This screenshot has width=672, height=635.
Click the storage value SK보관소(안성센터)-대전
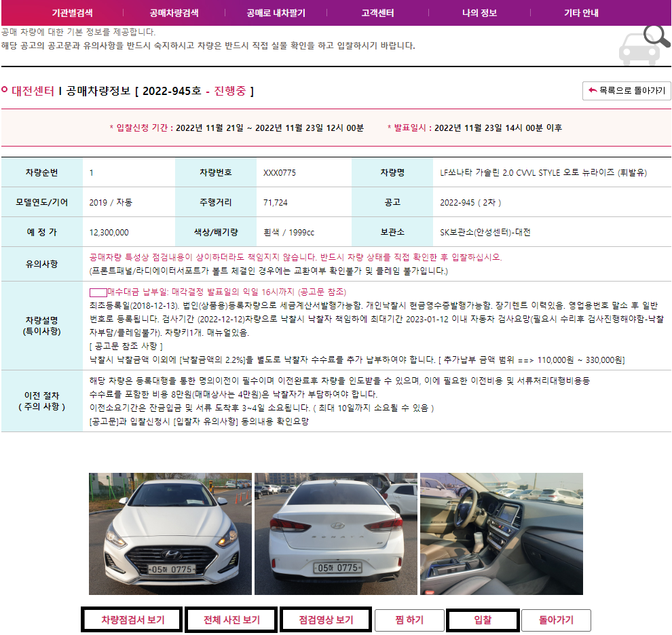point(485,232)
